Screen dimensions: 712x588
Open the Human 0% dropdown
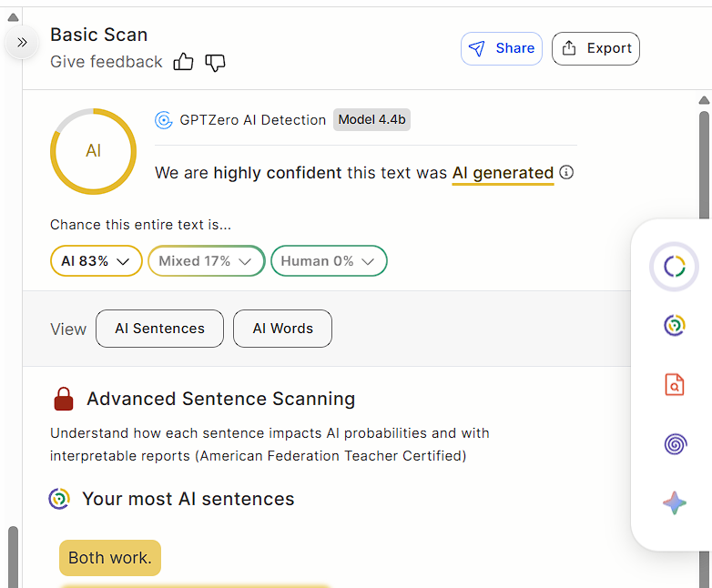[x=329, y=261]
